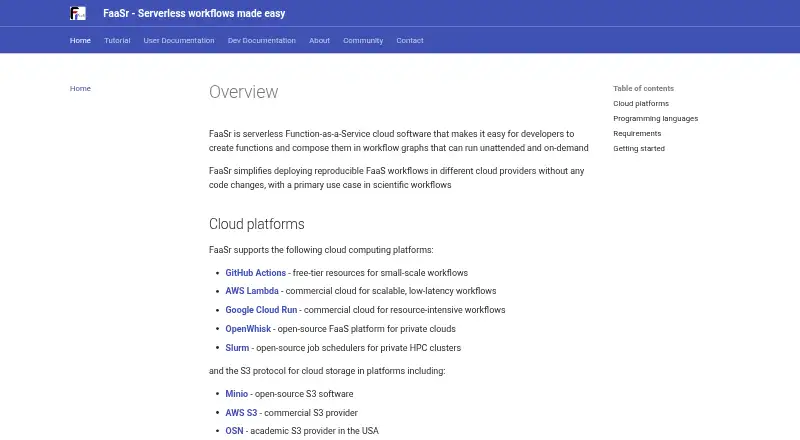
Task: Open the About tab
Action: (319, 40)
